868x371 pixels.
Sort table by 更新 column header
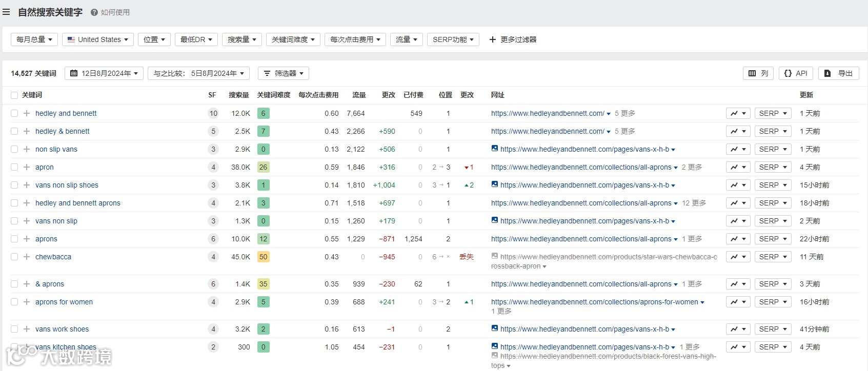tap(806, 95)
